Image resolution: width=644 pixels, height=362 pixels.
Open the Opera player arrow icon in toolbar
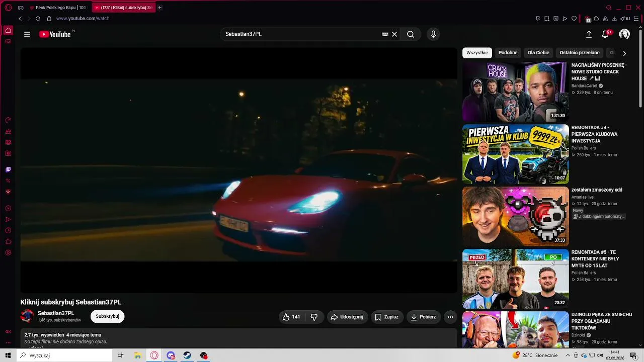(x=565, y=19)
